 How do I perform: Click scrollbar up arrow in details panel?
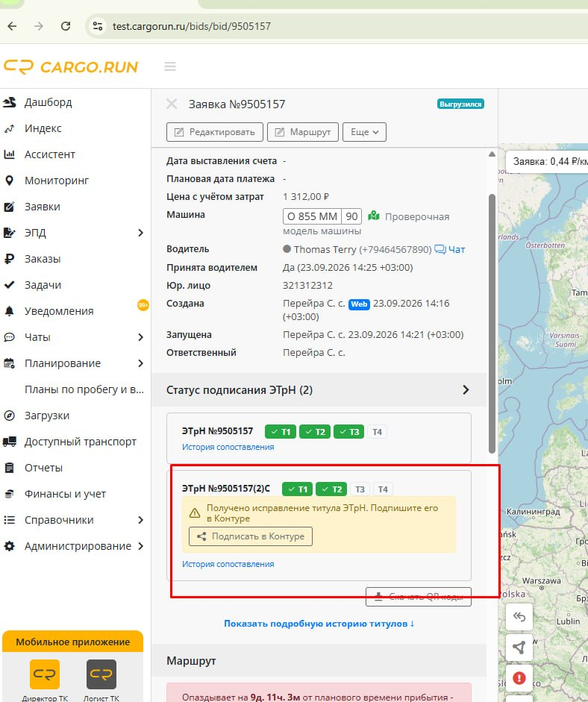click(492, 154)
